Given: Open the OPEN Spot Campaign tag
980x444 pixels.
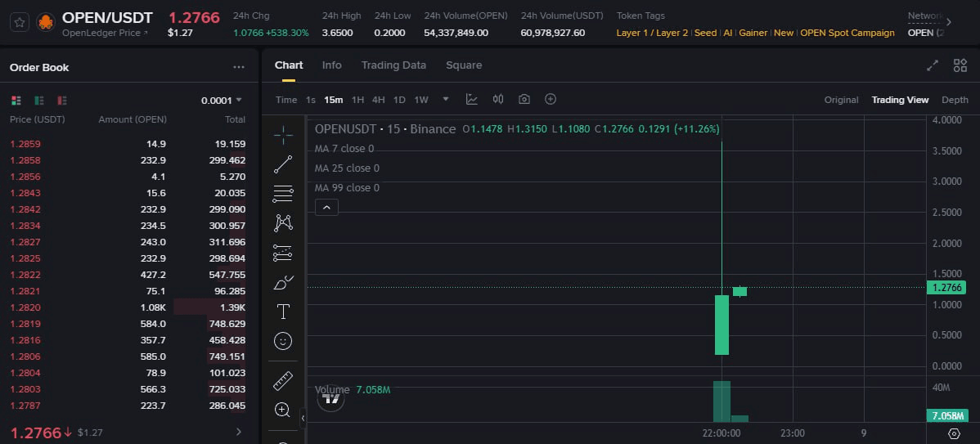Looking at the screenshot, I should pos(847,33).
